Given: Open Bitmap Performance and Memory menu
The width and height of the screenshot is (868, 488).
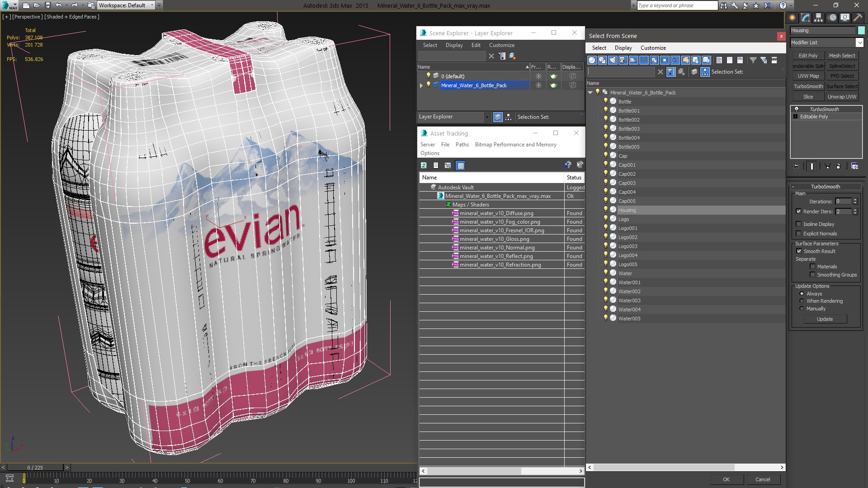Looking at the screenshot, I should tap(515, 145).
